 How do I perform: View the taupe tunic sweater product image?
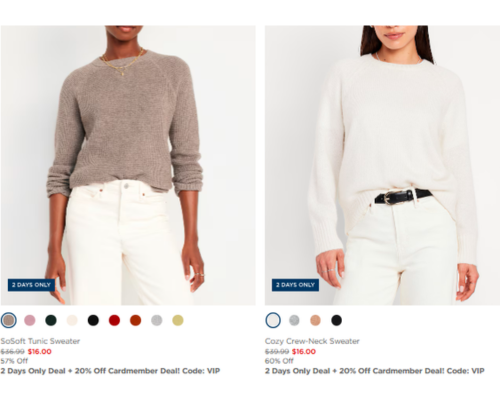[x=128, y=165]
